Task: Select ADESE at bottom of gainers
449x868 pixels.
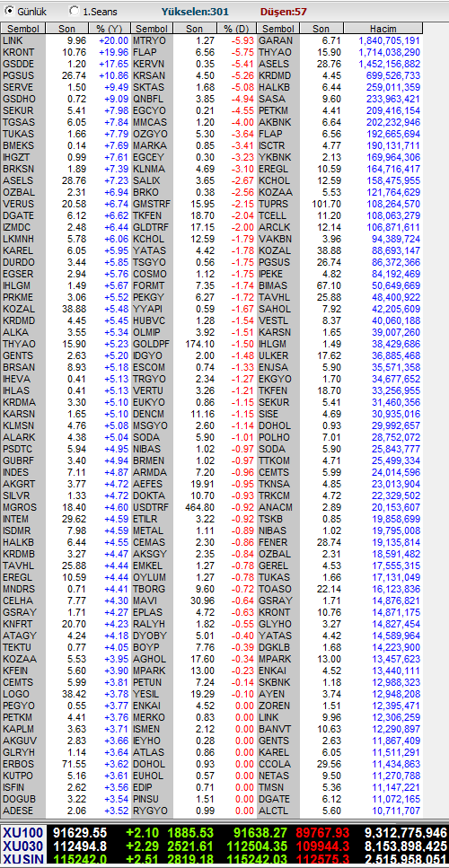Action: point(17,811)
